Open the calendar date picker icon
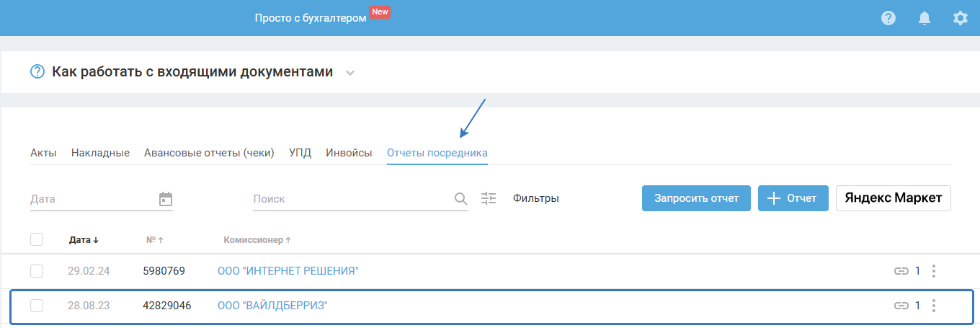980x328 pixels. click(x=166, y=199)
